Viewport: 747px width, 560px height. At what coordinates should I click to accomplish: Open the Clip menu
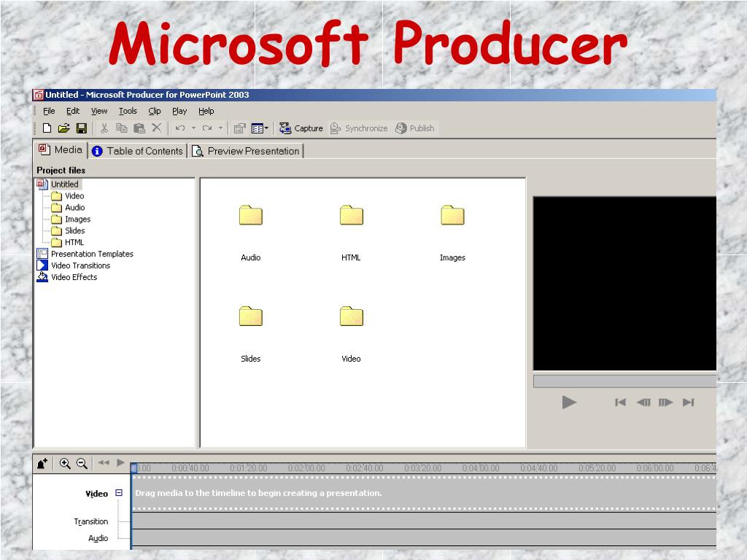pyautogui.click(x=155, y=111)
